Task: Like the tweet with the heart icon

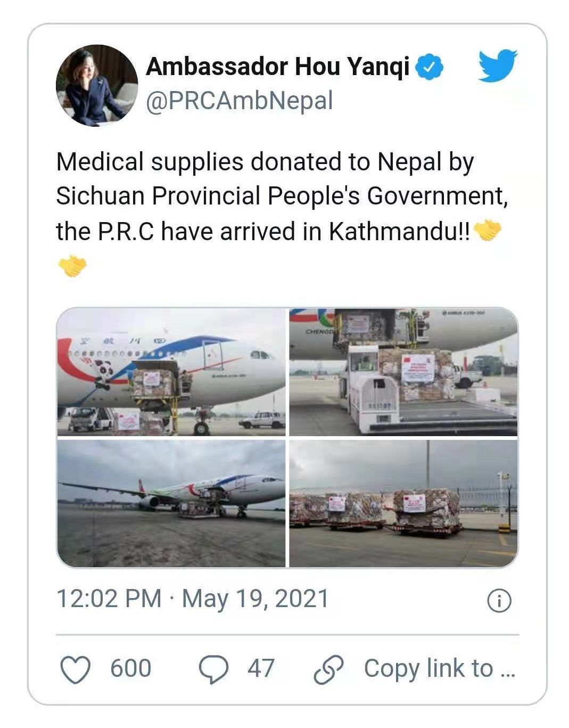Action: (x=76, y=669)
